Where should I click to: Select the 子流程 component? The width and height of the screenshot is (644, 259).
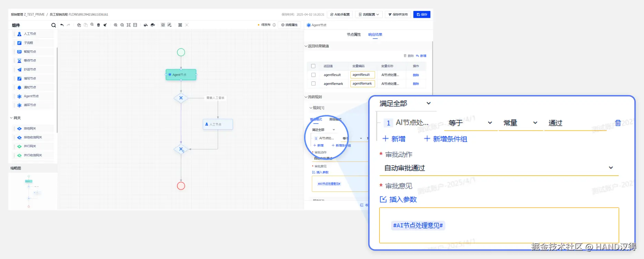(33, 43)
